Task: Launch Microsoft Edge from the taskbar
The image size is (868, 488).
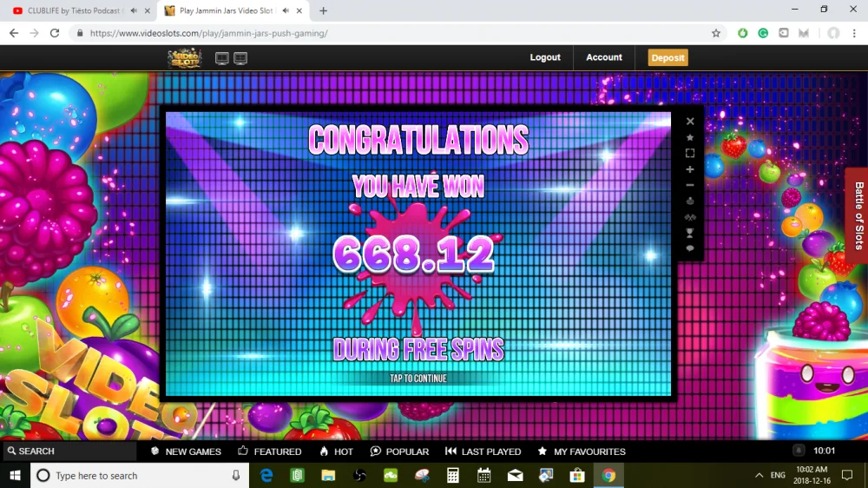Action: tap(266, 475)
